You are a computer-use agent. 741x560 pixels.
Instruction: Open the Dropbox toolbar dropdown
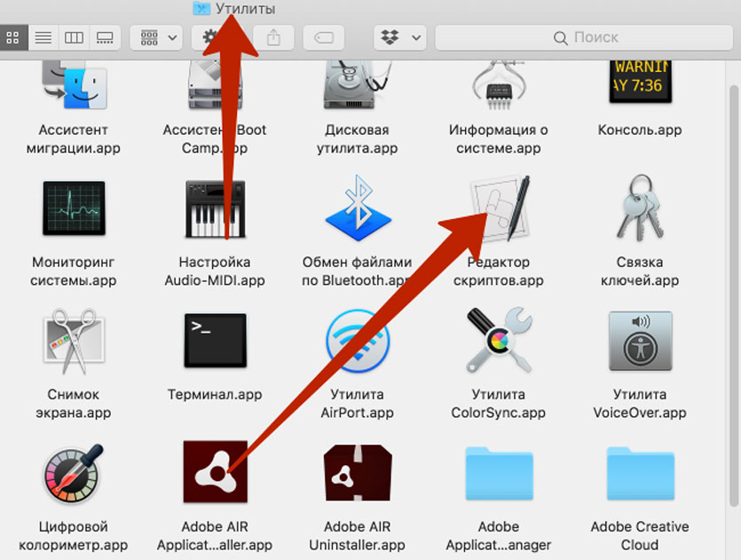tap(400, 37)
